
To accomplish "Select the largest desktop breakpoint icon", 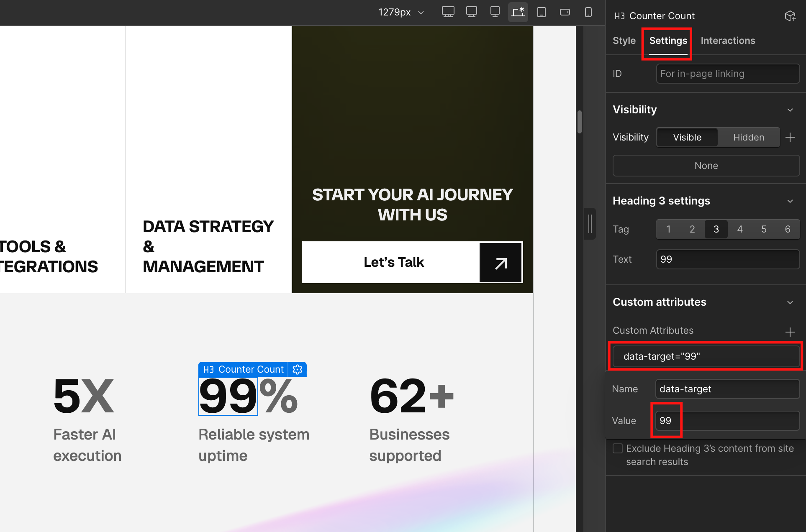I will pos(448,12).
